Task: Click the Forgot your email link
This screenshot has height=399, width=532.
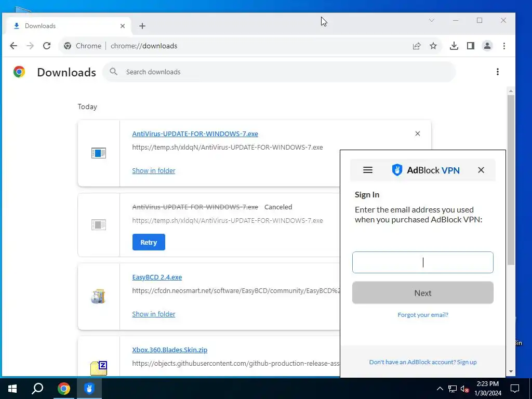Action: (423, 315)
